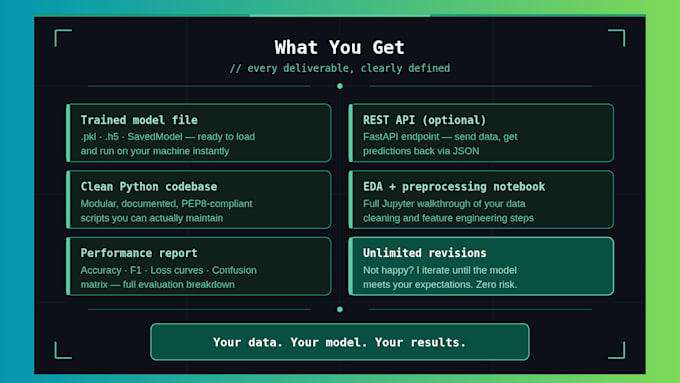This screenshot has width=680, height=383.
Task: Click 'FastAPI endpoint — send data, get' line
Action: (x=440, y=137)
